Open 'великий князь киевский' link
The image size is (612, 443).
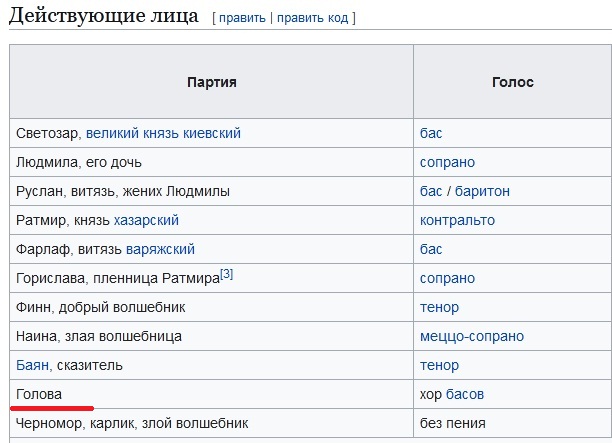(x=163, y=133)
